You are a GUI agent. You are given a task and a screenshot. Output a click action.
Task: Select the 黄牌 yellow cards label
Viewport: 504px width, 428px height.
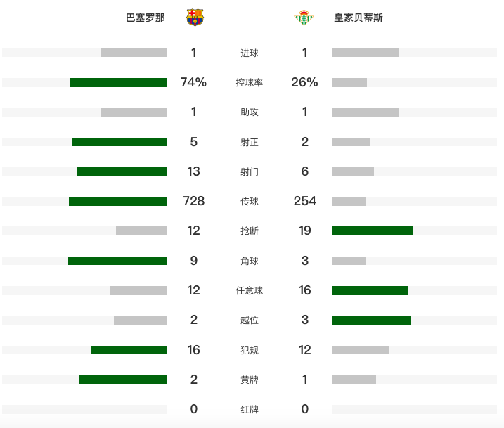[250, 380]
